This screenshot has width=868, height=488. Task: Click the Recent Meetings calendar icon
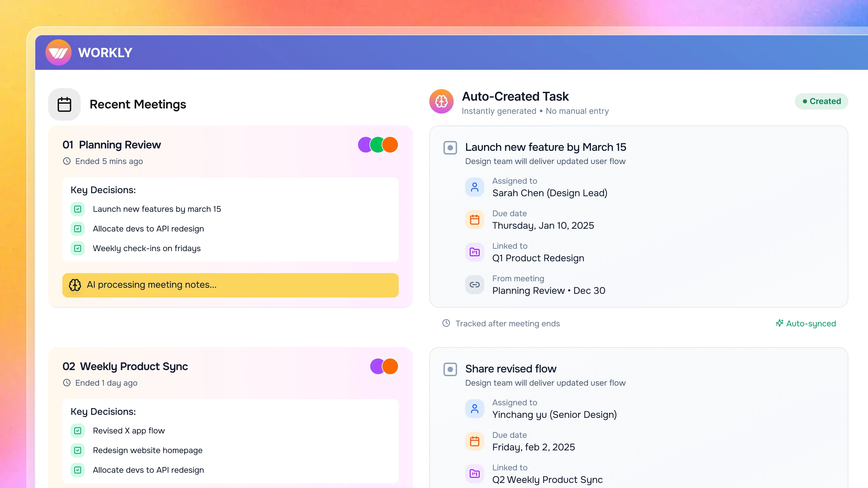pos(64,104)
